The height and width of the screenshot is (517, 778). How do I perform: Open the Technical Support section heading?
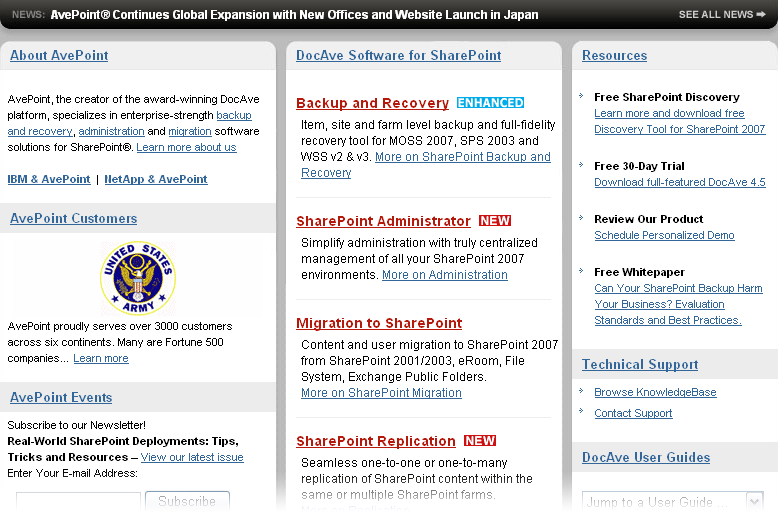640,365
